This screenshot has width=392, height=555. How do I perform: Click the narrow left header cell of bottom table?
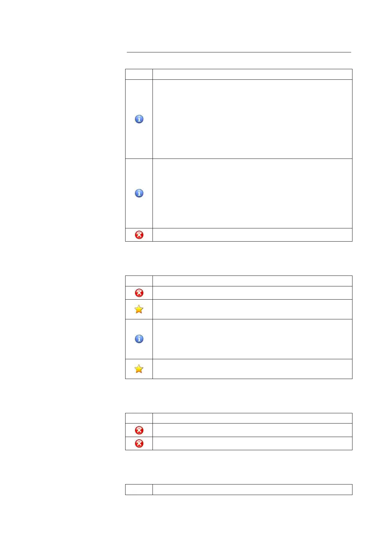[139, 489]
